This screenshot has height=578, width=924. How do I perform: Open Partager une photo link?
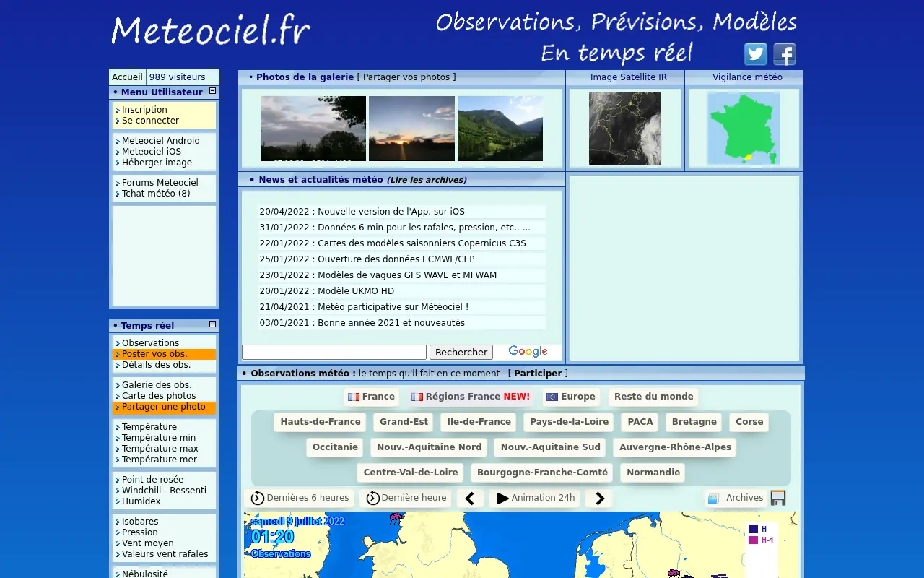coord(164,407)
